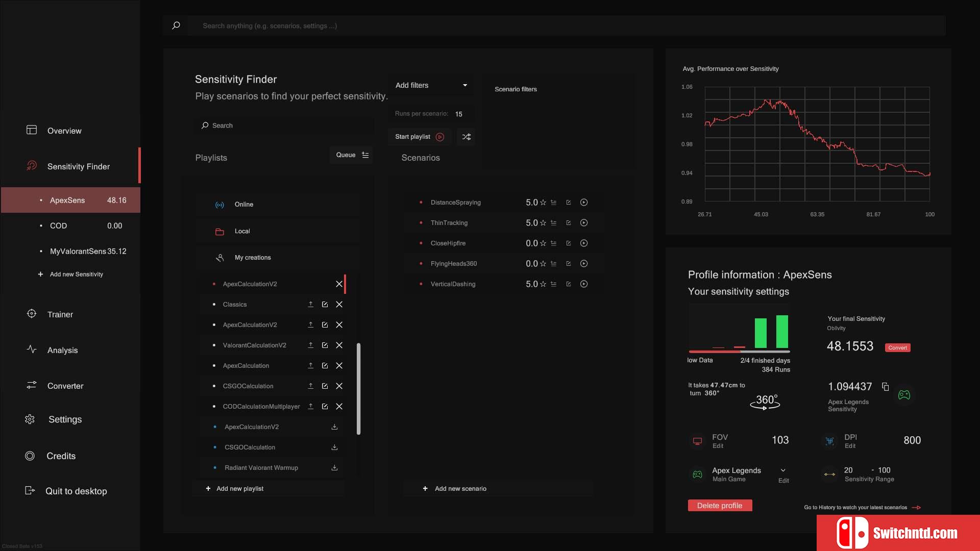Click the green gamepad icon by sensitivity
The image size is (980, 551).
click(904, 395)
